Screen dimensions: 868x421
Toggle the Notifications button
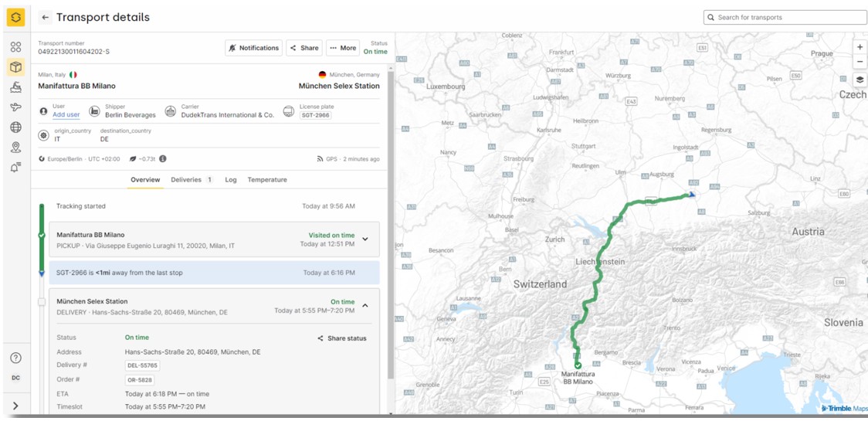coord(253,48)
